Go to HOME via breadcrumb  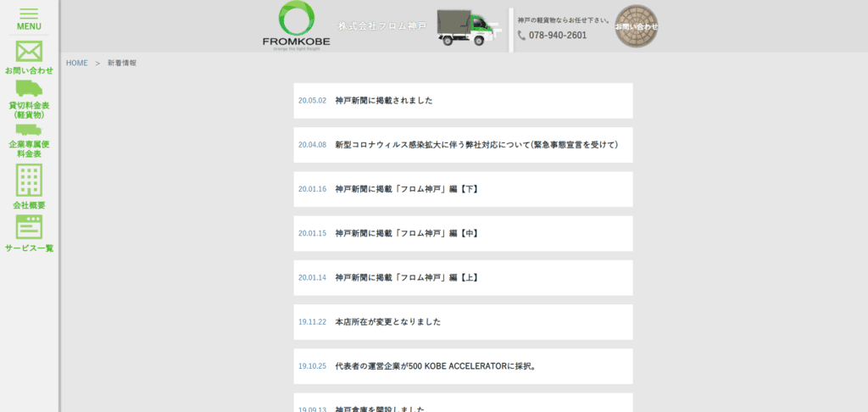77,64
